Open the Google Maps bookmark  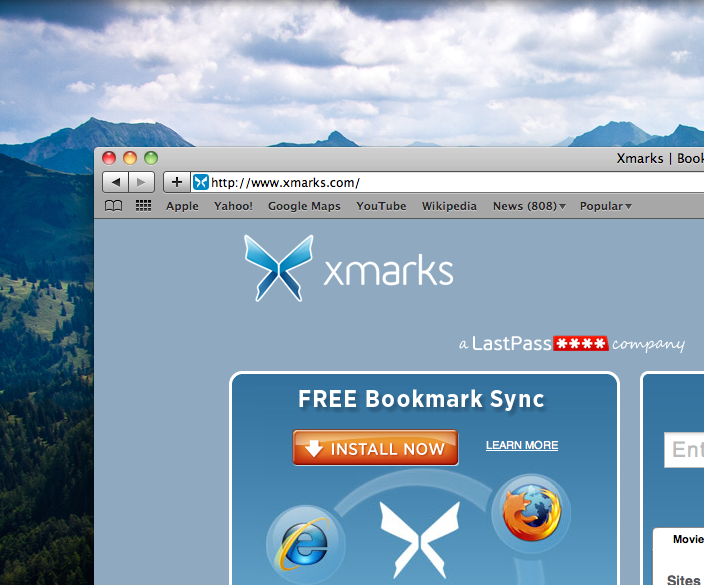[x=304, y=206]
